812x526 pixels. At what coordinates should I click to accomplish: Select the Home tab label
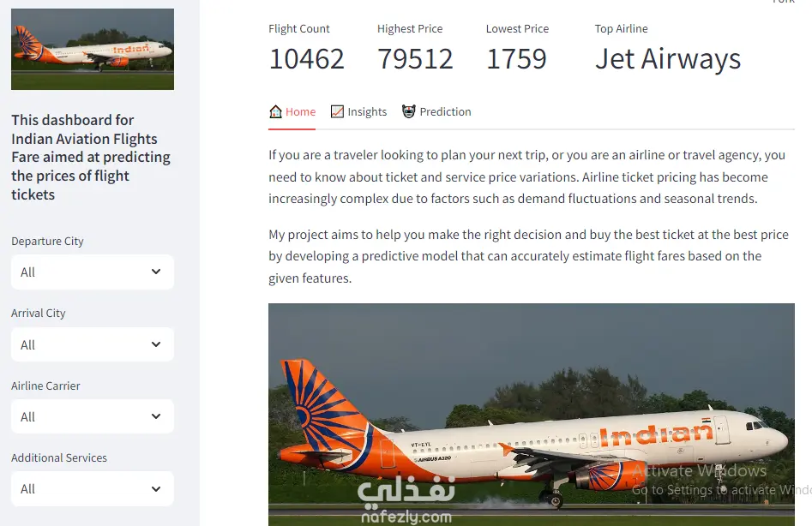pos(300,111)
